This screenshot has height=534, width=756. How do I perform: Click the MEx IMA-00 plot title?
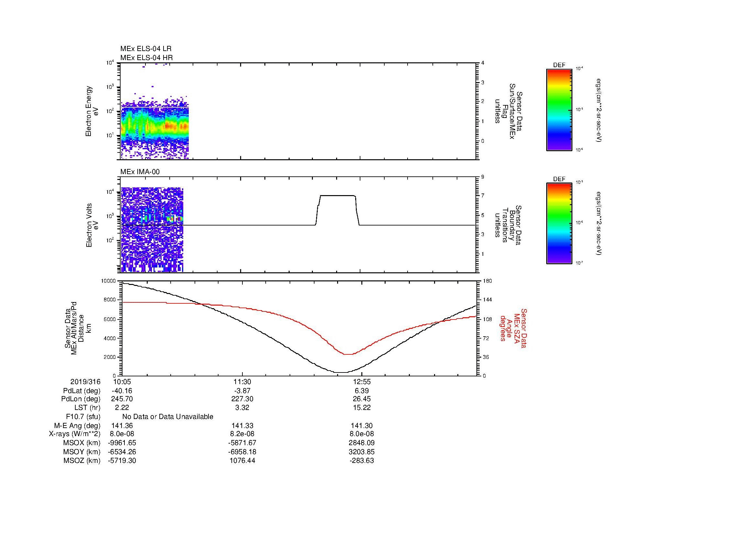(x=140, y=172)
